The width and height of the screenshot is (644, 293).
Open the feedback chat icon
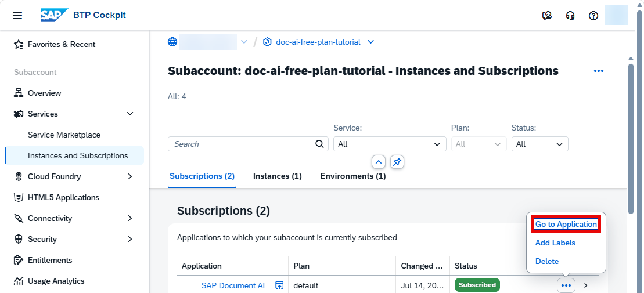546,16
